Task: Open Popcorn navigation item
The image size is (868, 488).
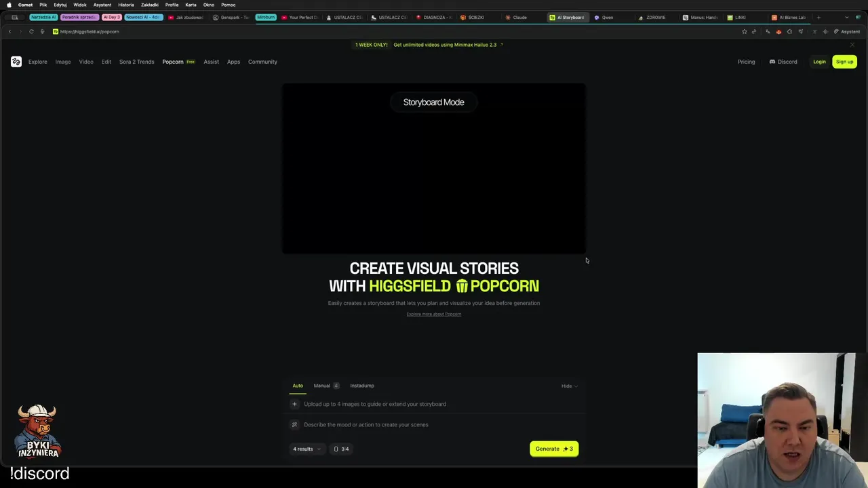Action: [x=178, y=62]
